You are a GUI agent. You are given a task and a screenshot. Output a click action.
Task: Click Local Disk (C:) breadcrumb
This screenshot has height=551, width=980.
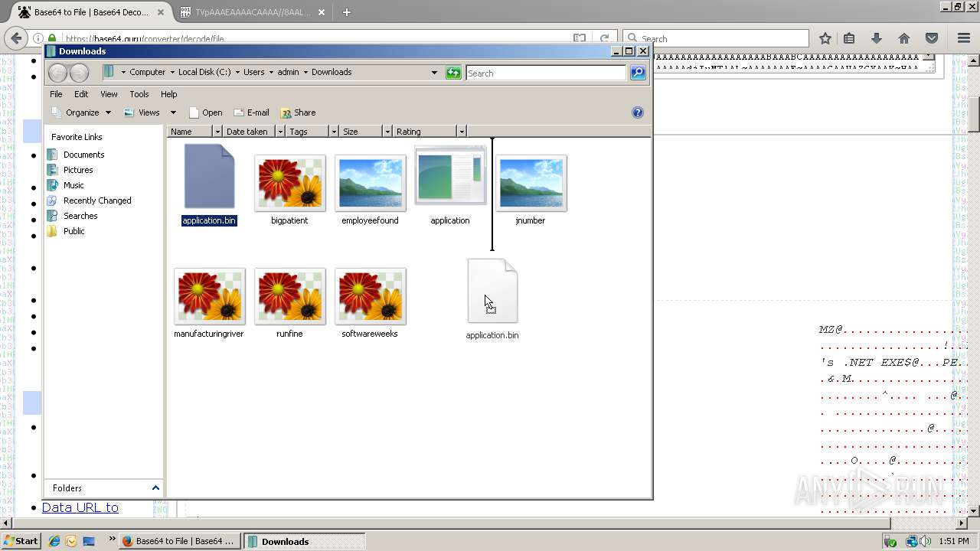pyautogui.click(x=204, y=72)
